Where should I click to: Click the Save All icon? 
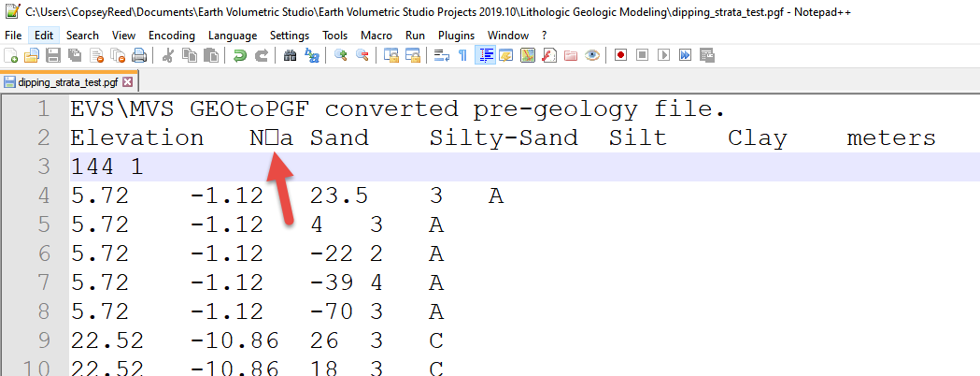point(75,56)
